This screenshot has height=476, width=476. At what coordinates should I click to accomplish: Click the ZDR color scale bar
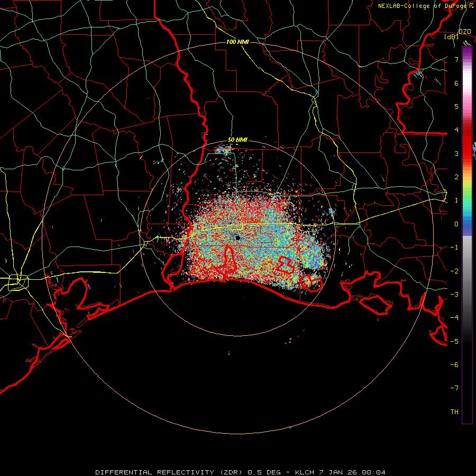coord(467,235)
